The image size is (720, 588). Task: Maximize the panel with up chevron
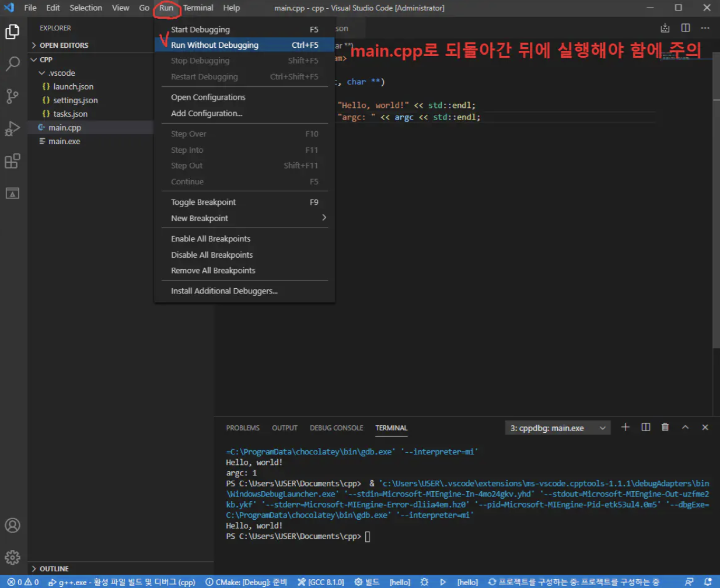[686, 427]
